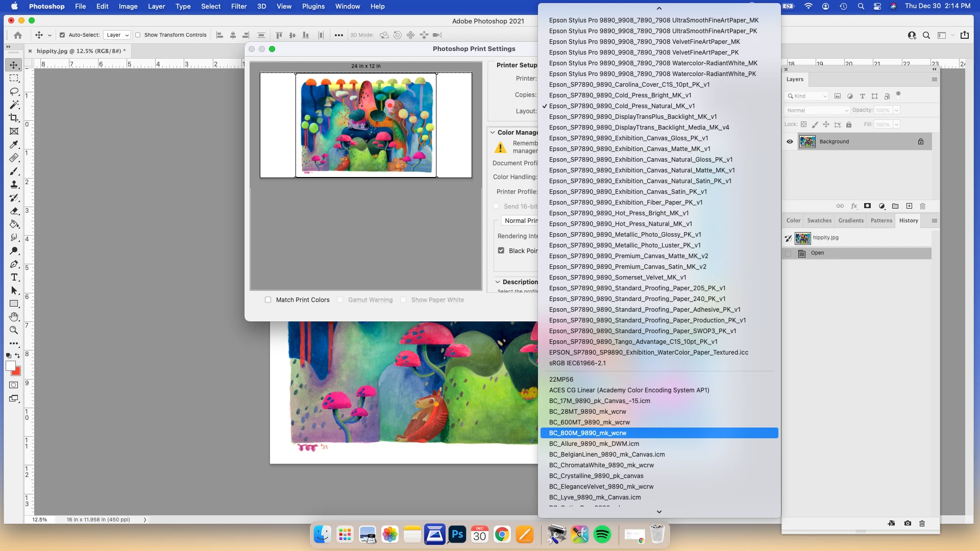Click the create new layer icon
The height and width of the screenshot is (551, 980).
909,206
